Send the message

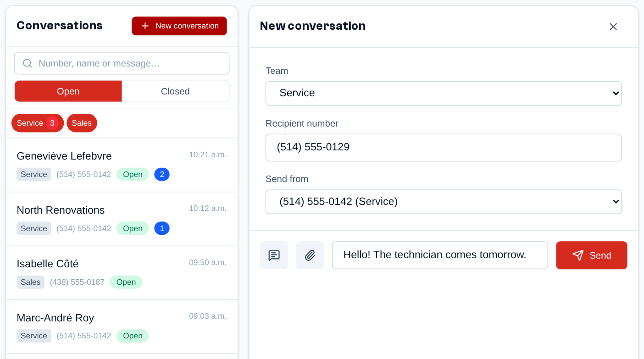pos(592,255)
